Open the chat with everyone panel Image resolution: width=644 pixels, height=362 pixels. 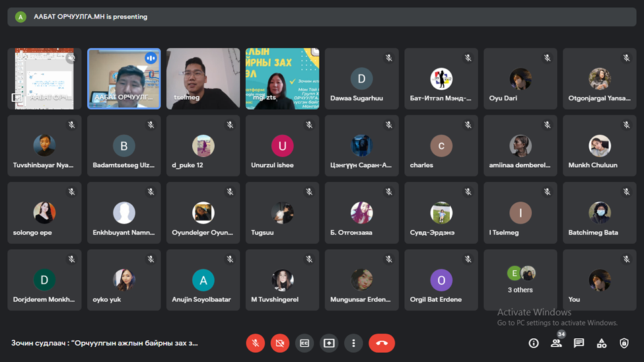579,343
